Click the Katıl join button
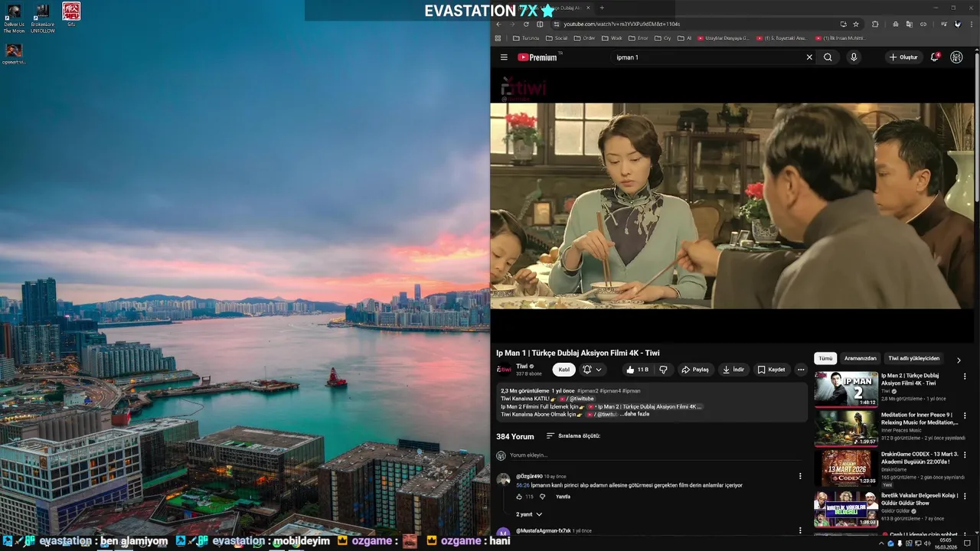Image resolution: width=980 pixels, height=551 pixels. tap(564, 370)
